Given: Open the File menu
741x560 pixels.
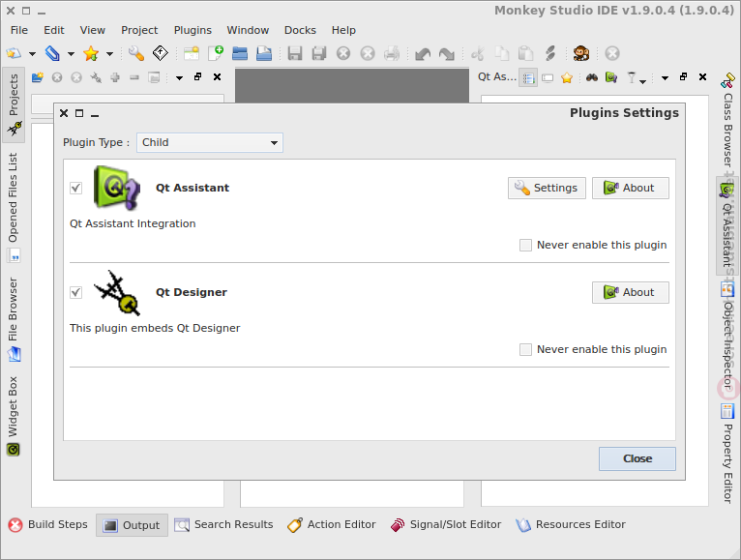Looking at the screenshot, I should coord(19,30).
